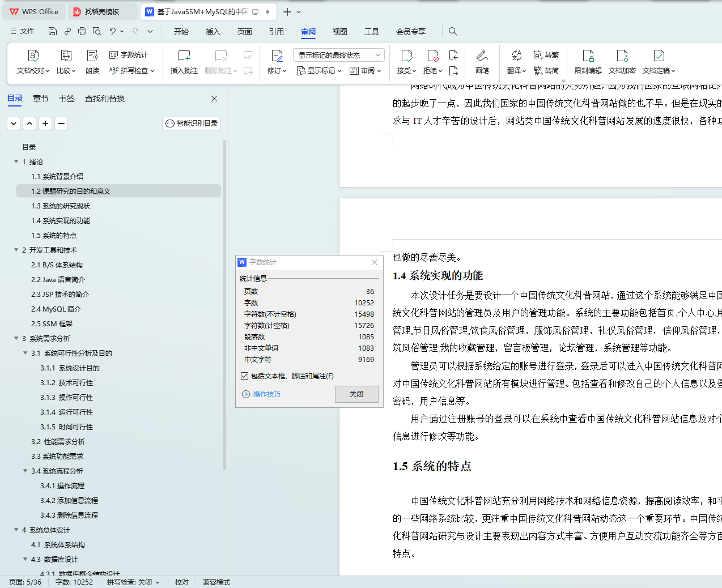Jump to 2.4 MySQL 简介 in outline
The width and height of the screenshot is (722, 588).
tap(56, 309)
